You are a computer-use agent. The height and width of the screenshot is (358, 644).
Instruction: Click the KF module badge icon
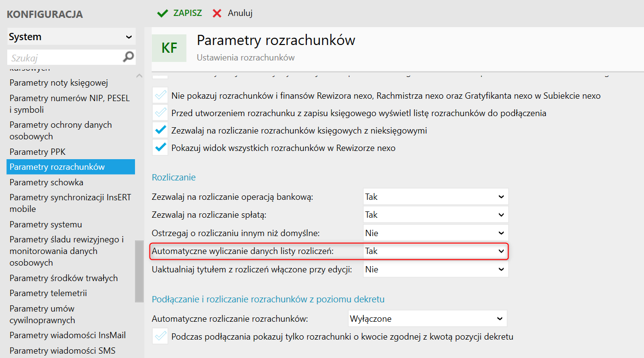point(169,48)
